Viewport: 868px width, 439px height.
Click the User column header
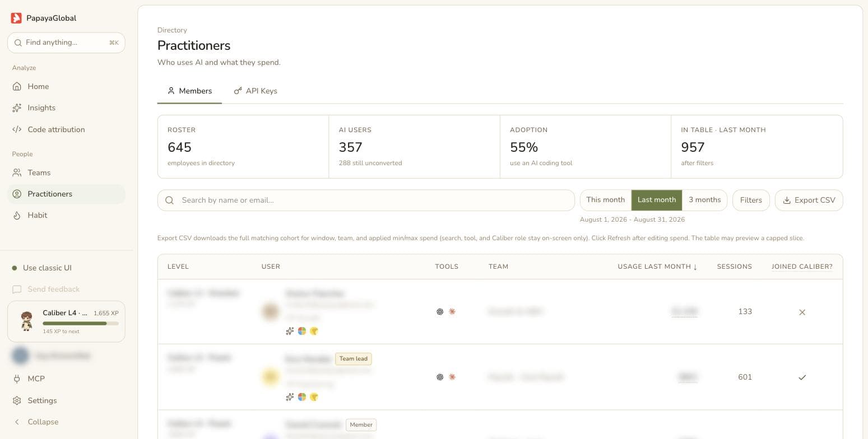pos(271,267)
